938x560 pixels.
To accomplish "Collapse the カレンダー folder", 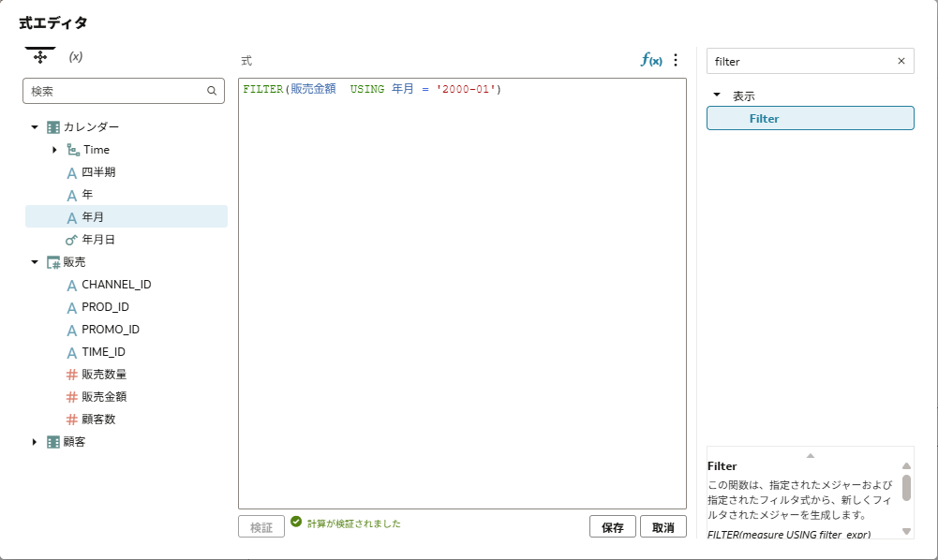I will click(x=35, y=127).
